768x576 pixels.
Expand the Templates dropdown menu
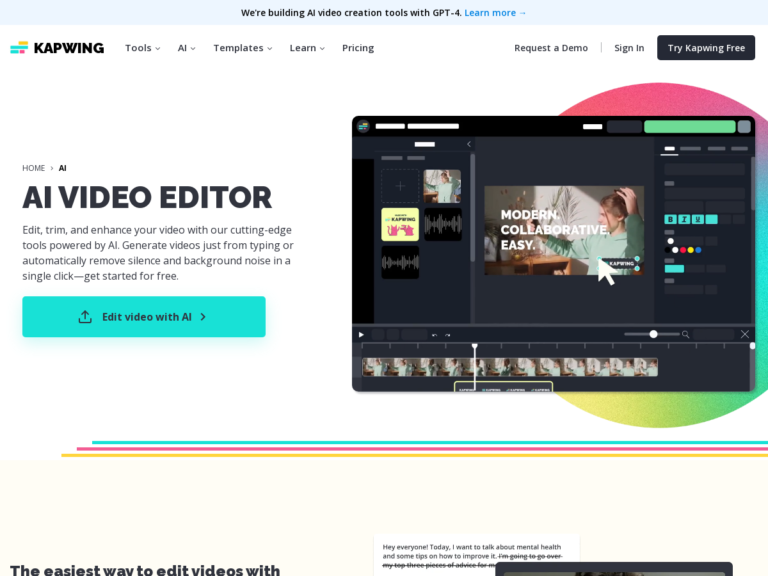click(243, 48)
